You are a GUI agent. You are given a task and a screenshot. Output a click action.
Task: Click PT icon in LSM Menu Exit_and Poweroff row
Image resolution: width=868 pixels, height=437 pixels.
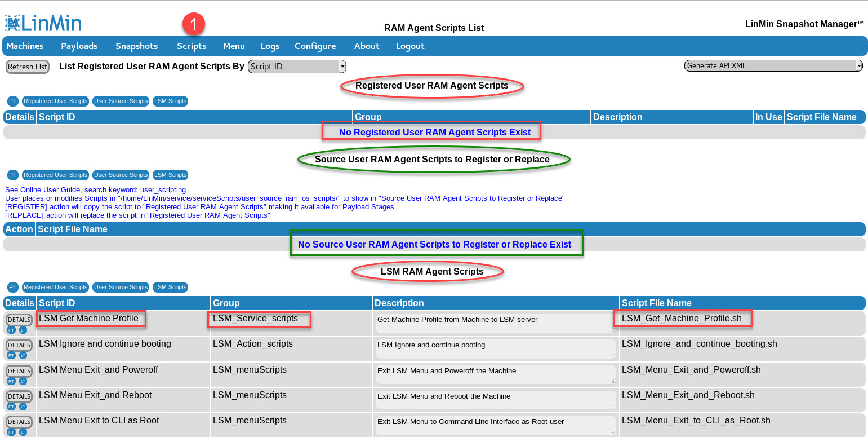point(11,381)
